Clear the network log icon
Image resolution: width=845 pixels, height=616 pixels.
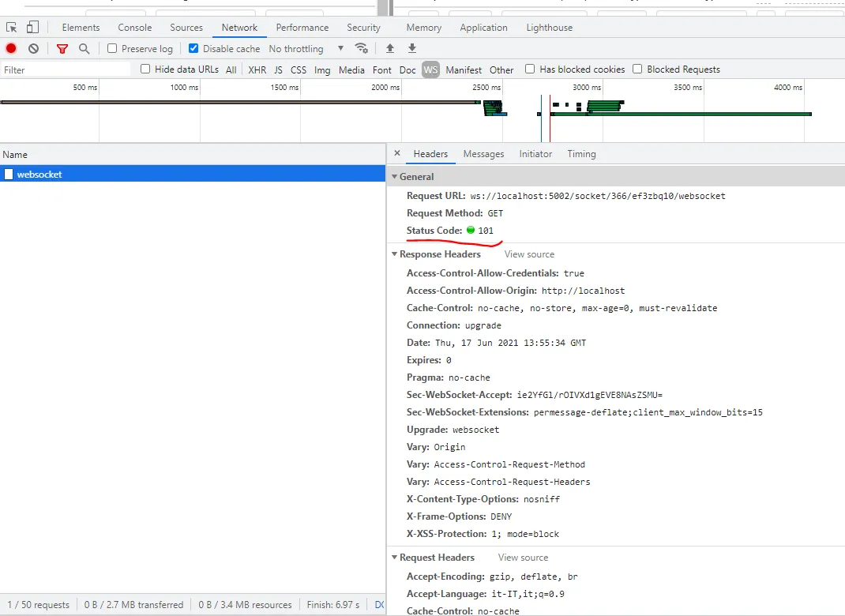[33, 48]
